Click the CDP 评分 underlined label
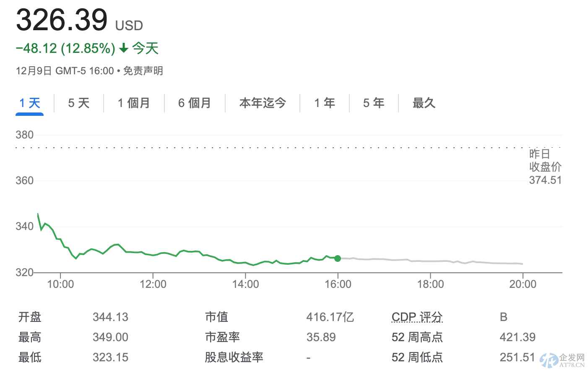 click(x=417, y=317)
